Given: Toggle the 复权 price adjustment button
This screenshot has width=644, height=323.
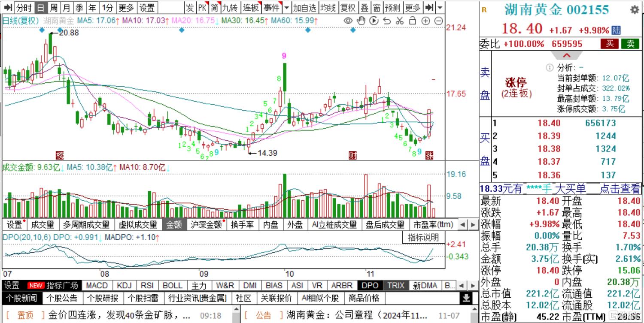Looking at the screenshot, I should tap(348, 7).
